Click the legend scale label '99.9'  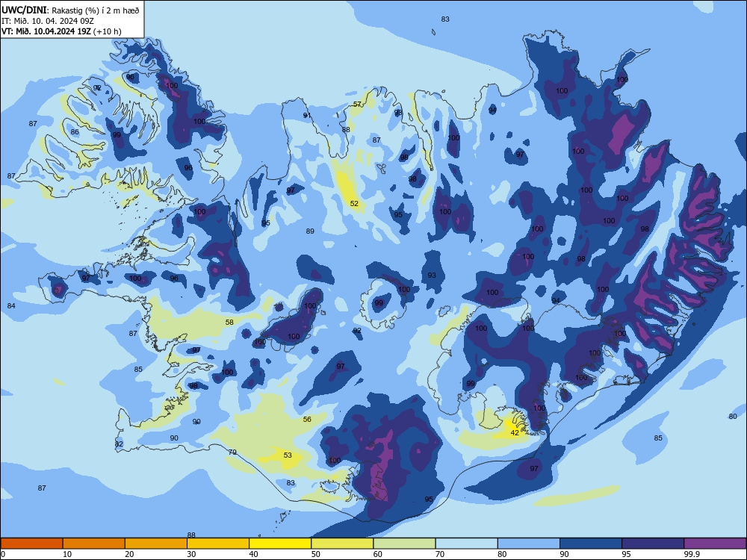pos(692,554)
